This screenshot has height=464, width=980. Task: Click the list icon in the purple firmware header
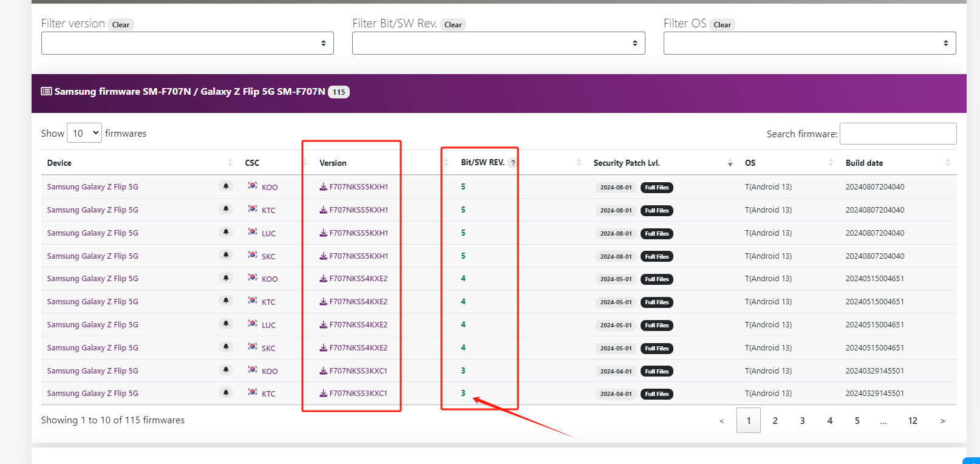click(x=46, y=91)
